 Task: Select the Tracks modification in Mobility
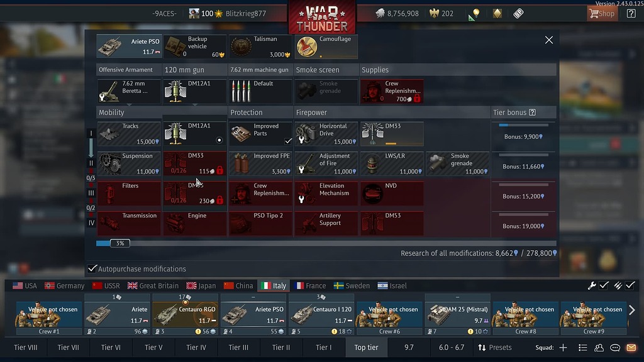coord(128,133)
